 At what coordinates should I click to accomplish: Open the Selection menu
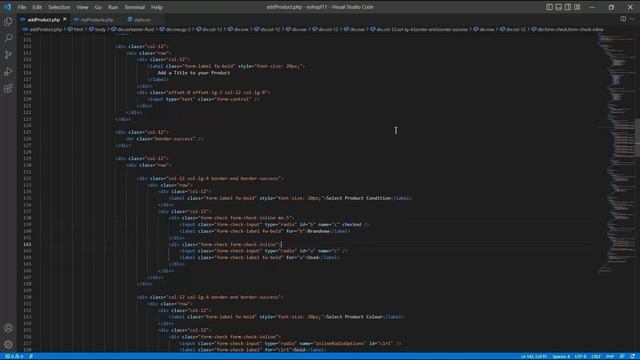[59, 7]
